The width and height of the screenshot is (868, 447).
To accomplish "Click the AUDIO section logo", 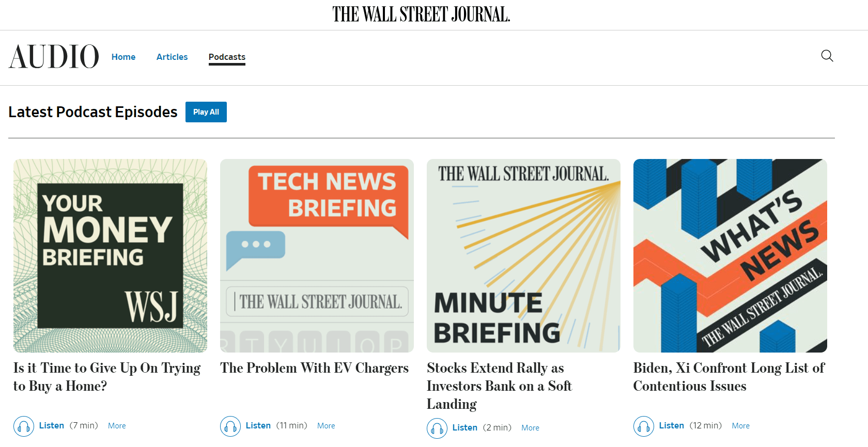I will pyautogui.click(x=54, y=57).
